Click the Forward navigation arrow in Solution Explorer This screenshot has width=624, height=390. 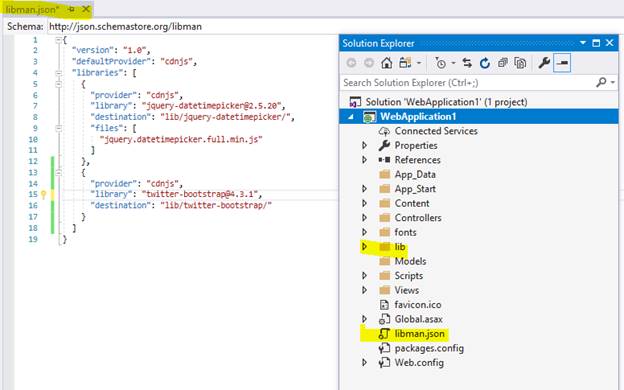(369, 63)
